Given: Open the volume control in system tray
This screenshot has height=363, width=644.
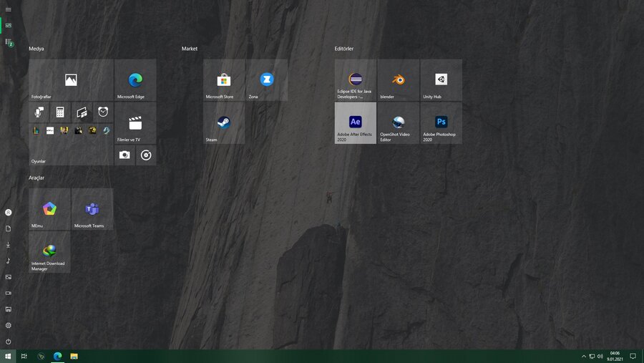Looking at the screenshot, I should [600, 356].
